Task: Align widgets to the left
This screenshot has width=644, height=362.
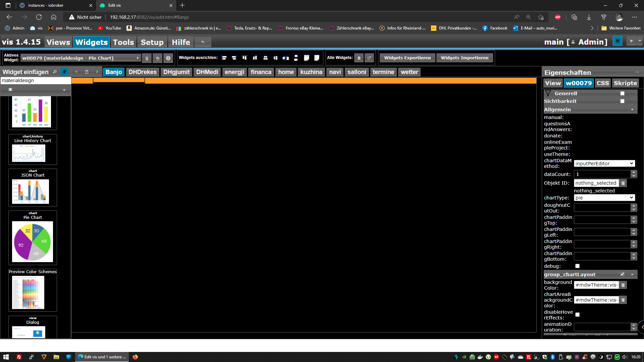Action: pyautogui.click(x=224, y=58)
